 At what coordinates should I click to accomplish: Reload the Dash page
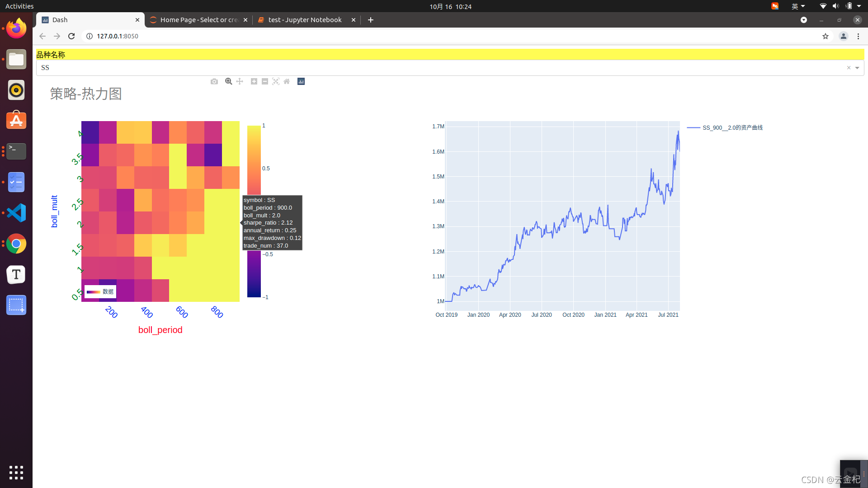click(x=71, y=36)
